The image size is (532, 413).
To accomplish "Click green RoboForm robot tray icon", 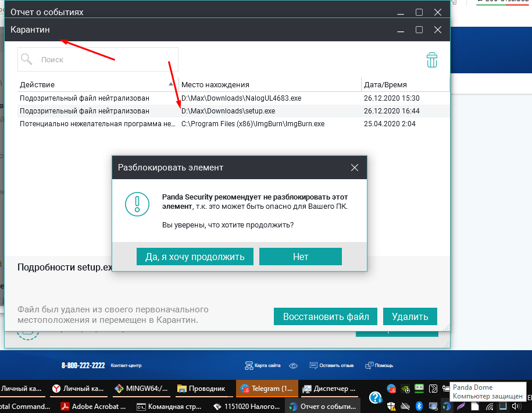I will pos(419,389).
